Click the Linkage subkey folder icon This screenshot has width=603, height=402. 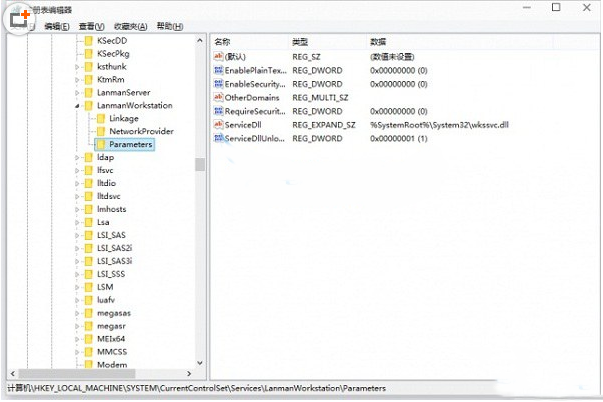[101, 118]
